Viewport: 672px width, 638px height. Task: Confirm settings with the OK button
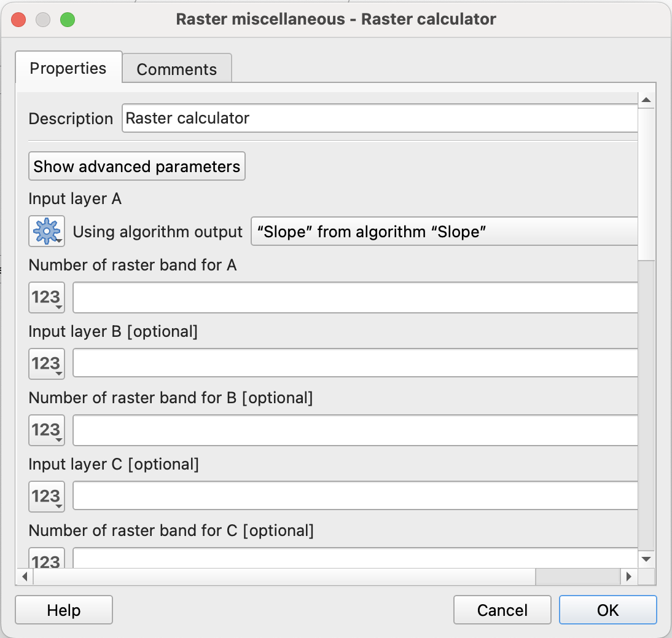[608, 610]
